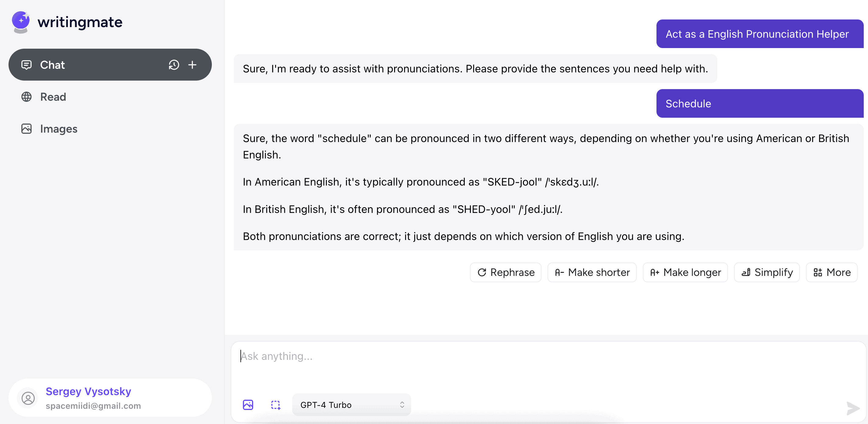Click the Rephrase button
This screenshot has height=424, width=868.
pyautogui.click(x=505, y=272)
